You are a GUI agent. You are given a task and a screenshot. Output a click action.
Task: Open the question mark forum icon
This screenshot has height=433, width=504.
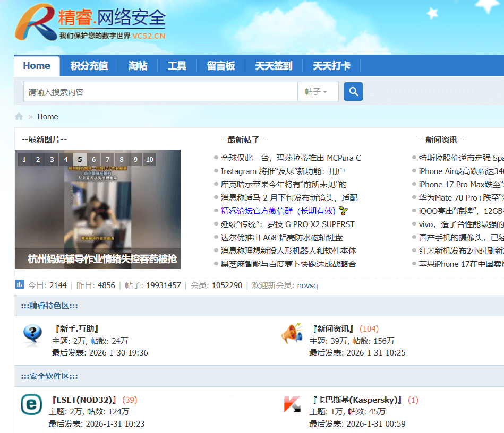(33, 335)
